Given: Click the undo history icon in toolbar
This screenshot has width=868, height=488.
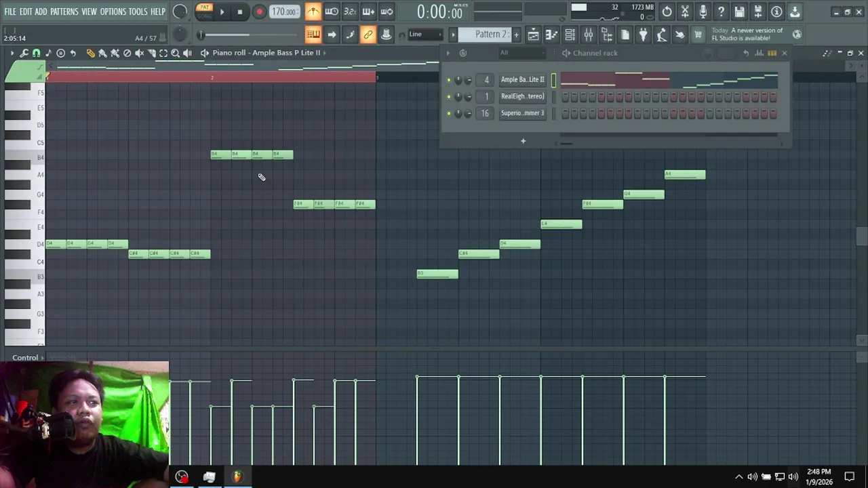Looking at the screenshot, I should [x=667, y=12].
